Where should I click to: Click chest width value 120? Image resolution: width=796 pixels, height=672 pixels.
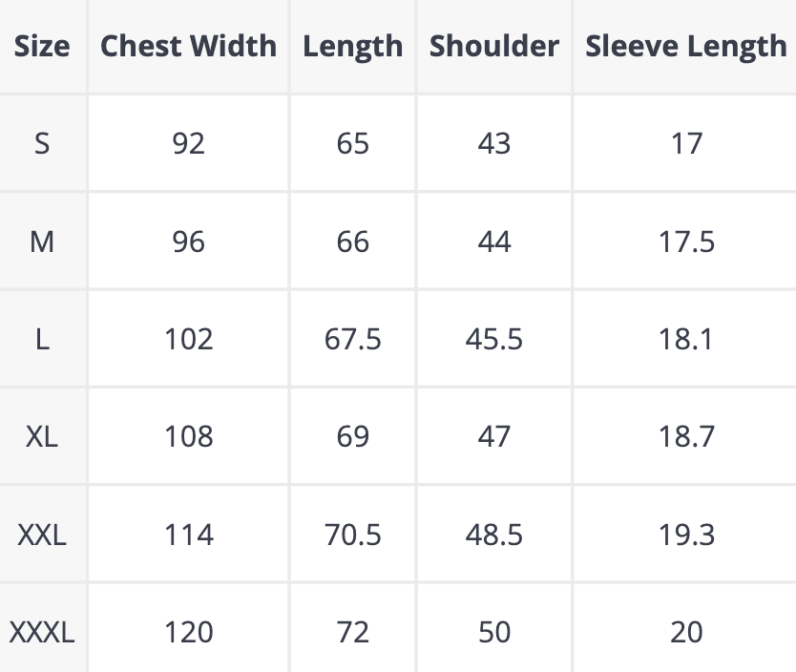[x=188, y=632]
